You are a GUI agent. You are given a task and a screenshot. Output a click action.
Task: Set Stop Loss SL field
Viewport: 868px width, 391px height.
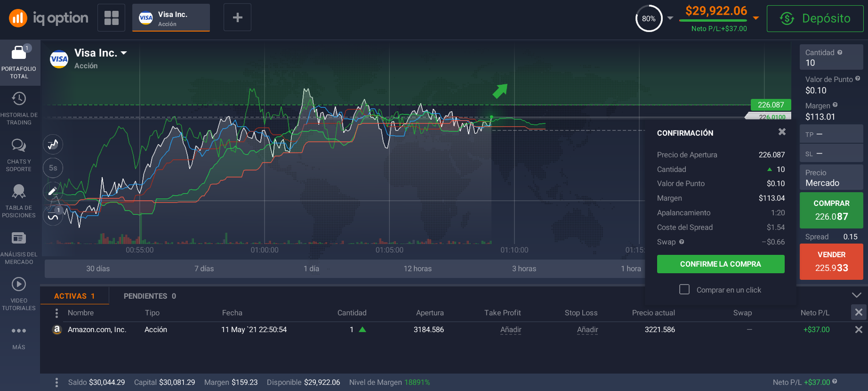[831, 154]
